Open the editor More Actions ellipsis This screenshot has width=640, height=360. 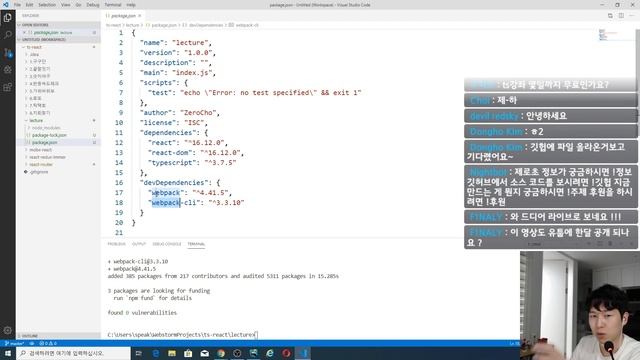point(631,16)
